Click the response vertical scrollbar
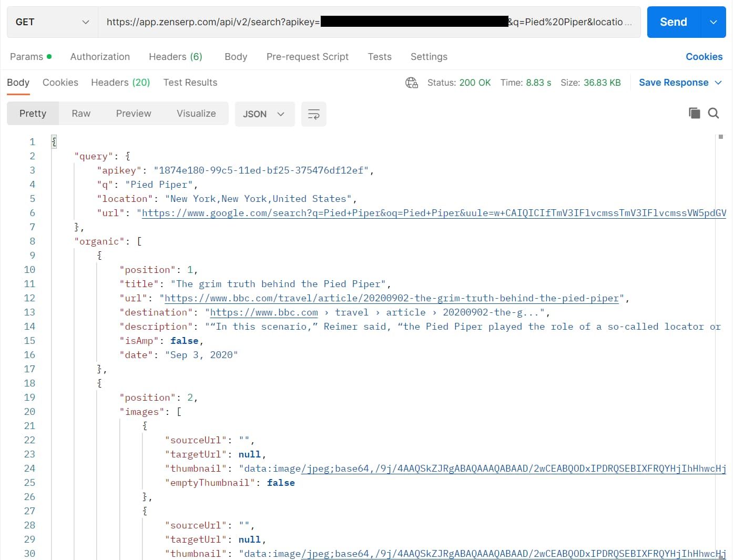This screenshot has width=734, height=560. coord(721,347)
